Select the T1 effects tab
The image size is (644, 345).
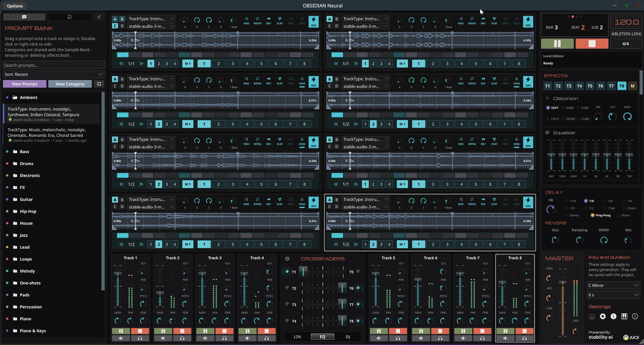point(548,86)
